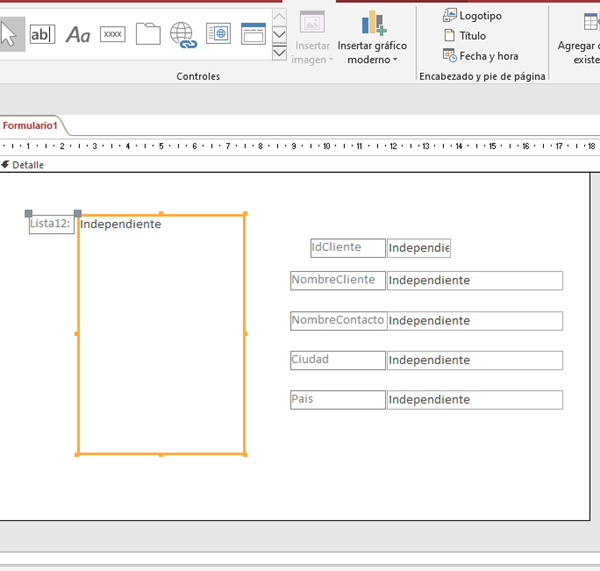
Task: Click the IdCliente label
Action: click(347, 248)
